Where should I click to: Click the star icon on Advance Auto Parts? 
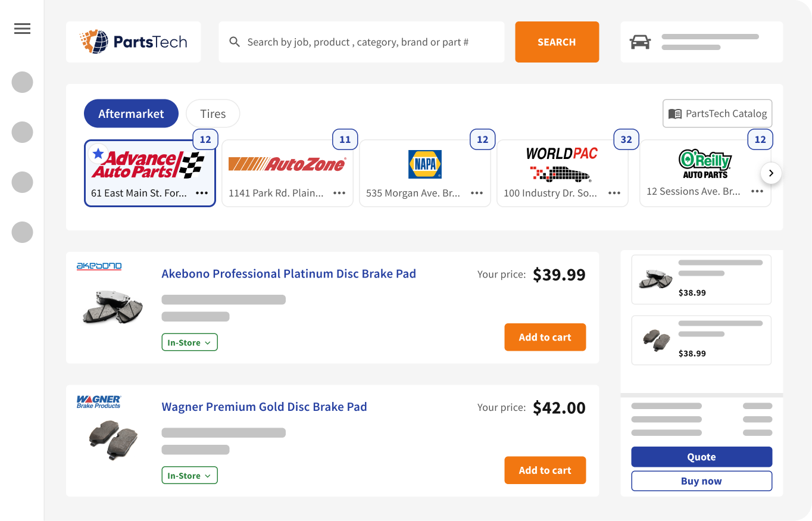point(98,153)
